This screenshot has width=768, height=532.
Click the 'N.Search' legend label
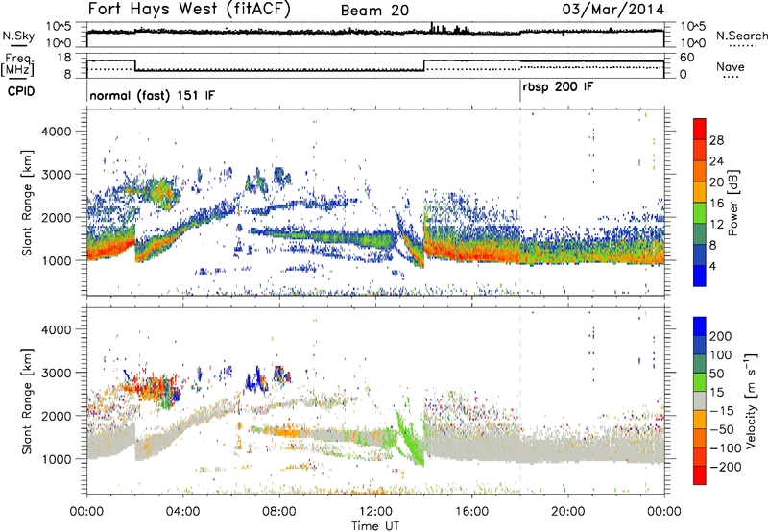click(x=741, y=36)
